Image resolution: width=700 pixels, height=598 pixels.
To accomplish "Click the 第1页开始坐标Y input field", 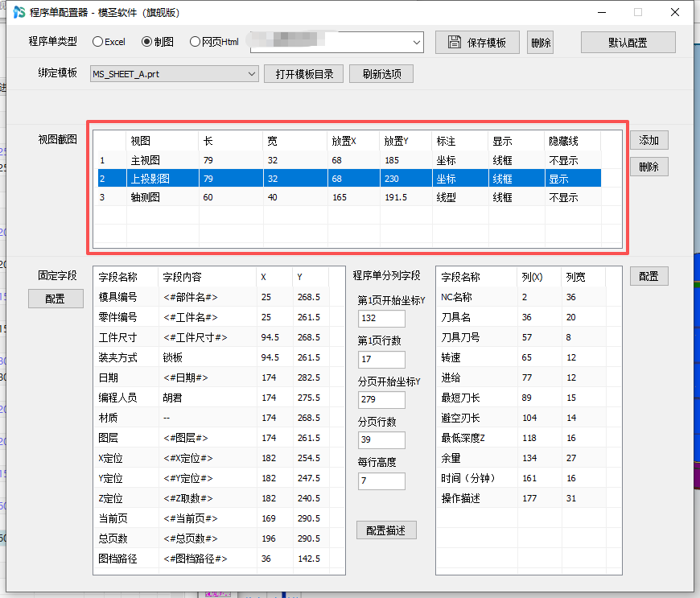I will (x=381, y=319).
